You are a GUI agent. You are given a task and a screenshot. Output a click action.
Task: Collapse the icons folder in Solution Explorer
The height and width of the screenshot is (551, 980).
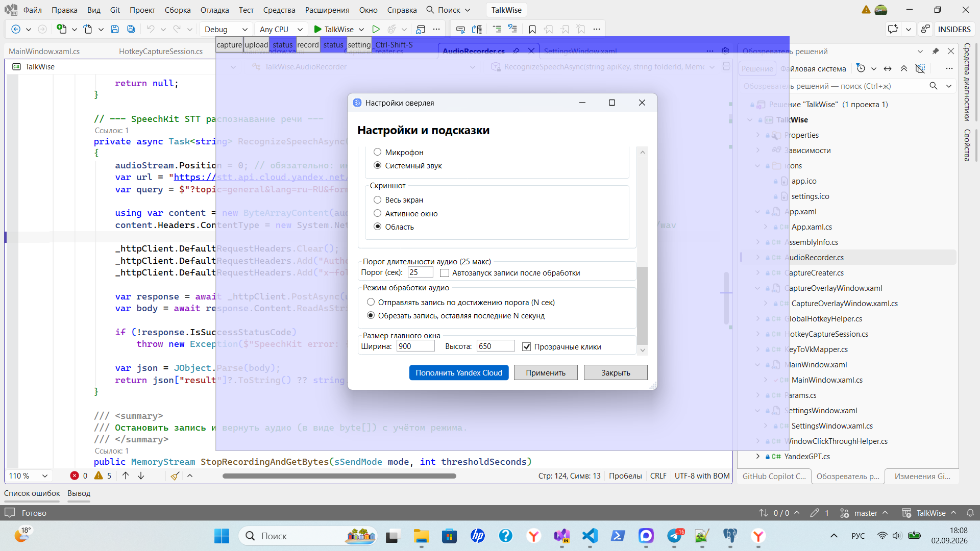point(757,166)
